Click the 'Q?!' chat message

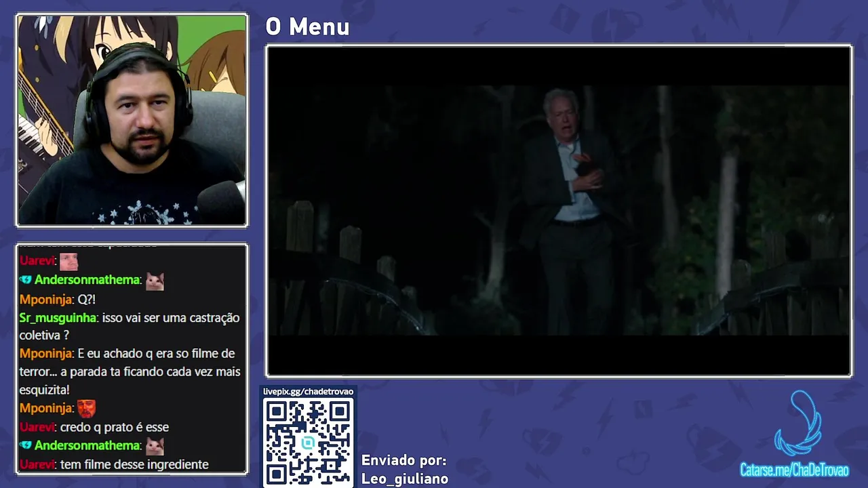[87, 299]
